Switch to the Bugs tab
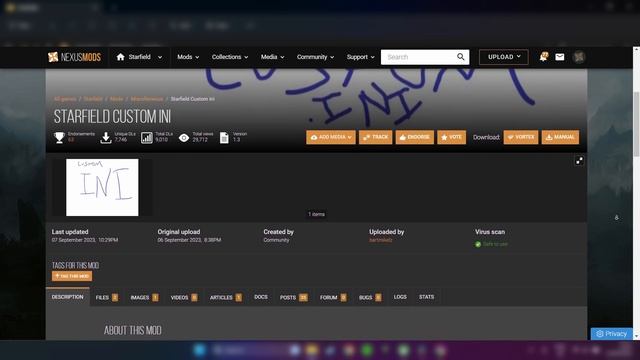 [370, 297]
